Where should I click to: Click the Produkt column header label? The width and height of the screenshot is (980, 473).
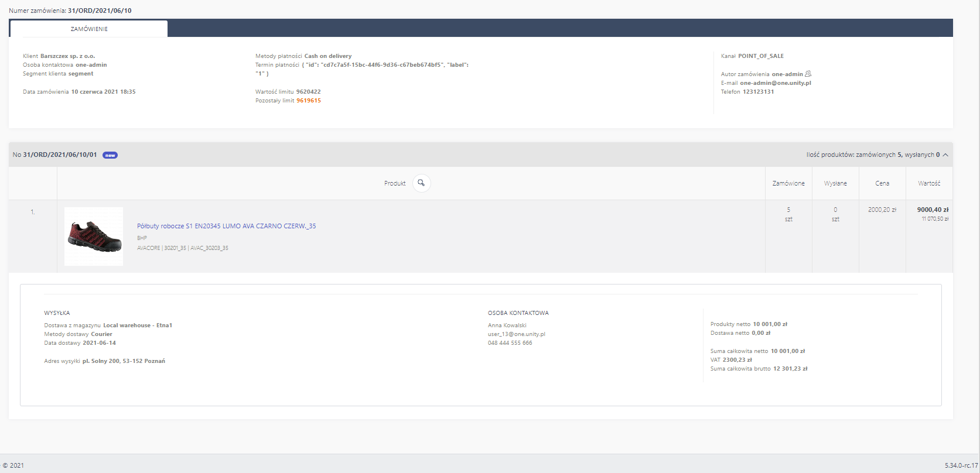tap(395, 183)
